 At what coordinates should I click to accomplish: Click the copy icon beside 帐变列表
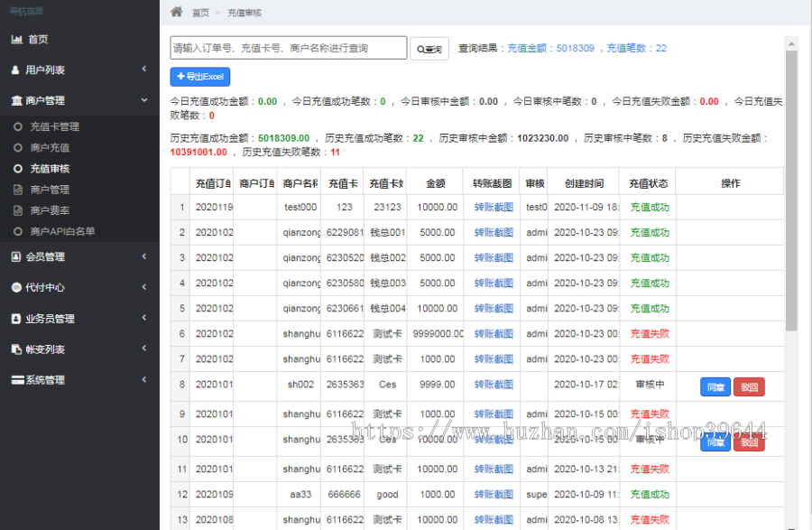click(x=16, y=349)
